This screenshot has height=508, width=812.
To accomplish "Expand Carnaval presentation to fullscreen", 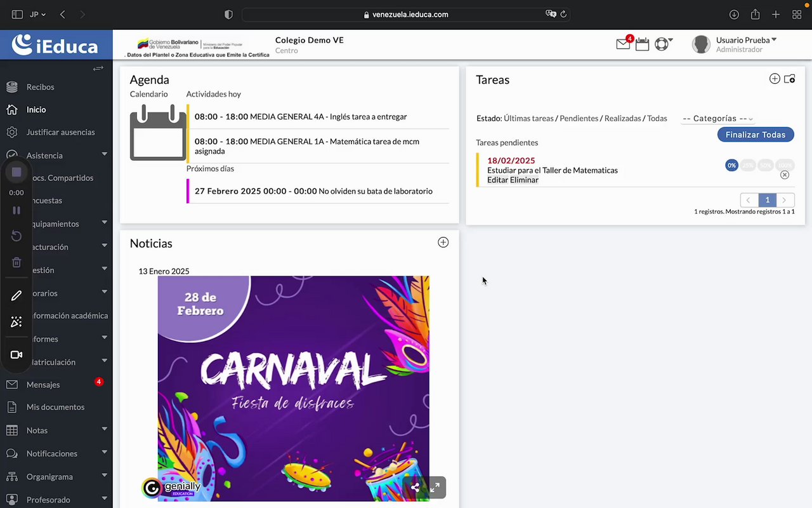I will [x=435, y=488].
